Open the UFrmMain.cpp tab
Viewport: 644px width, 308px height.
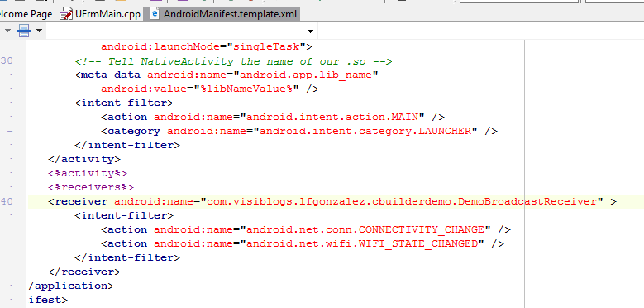(x=107, y=14)
